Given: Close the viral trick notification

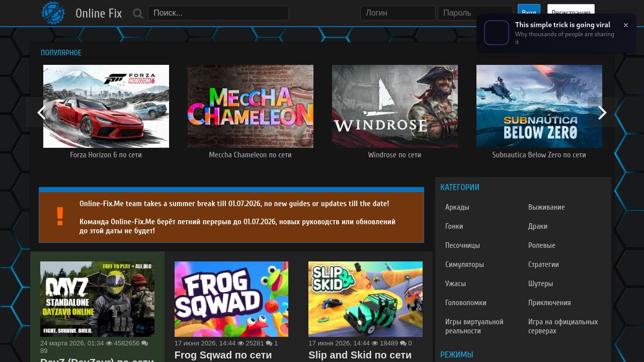Looking at the screenshot, I should pyautogui.click(x=625, y=25).
